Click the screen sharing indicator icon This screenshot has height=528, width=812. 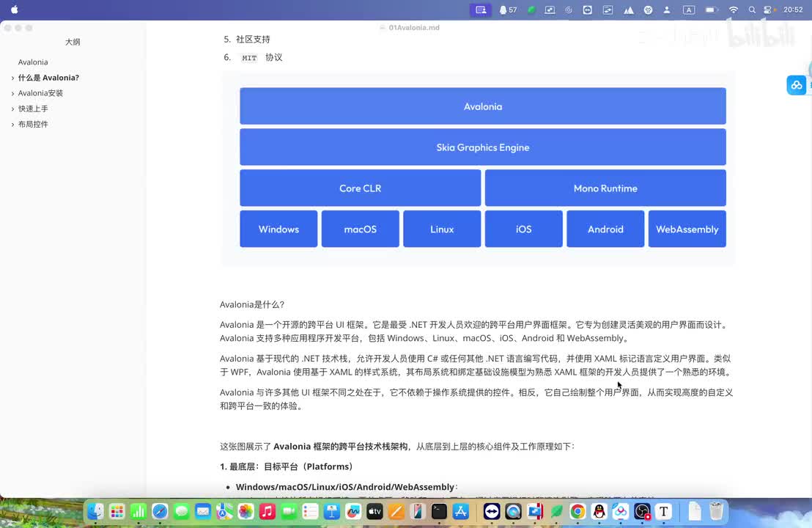tap(481, 10)
